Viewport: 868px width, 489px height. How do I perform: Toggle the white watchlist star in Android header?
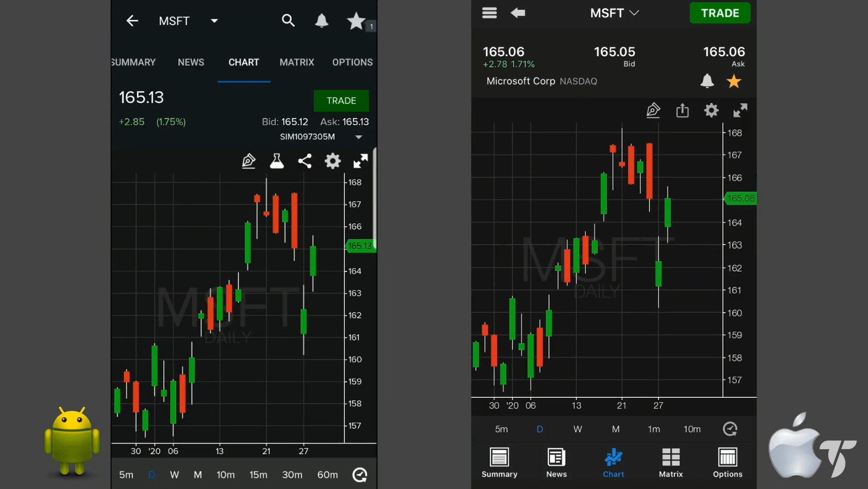pyautogui.click(x=356, y=21)
